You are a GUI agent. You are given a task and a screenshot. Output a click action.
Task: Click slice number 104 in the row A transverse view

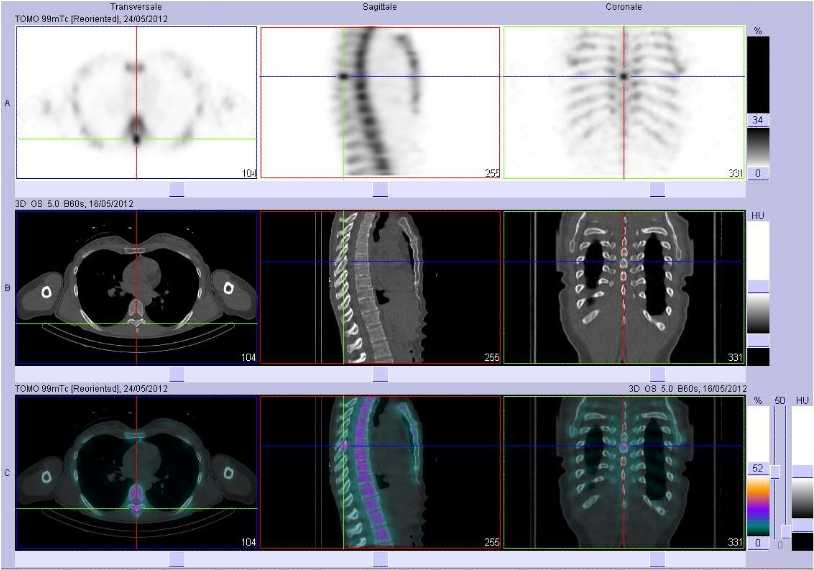tap(249, 173)
